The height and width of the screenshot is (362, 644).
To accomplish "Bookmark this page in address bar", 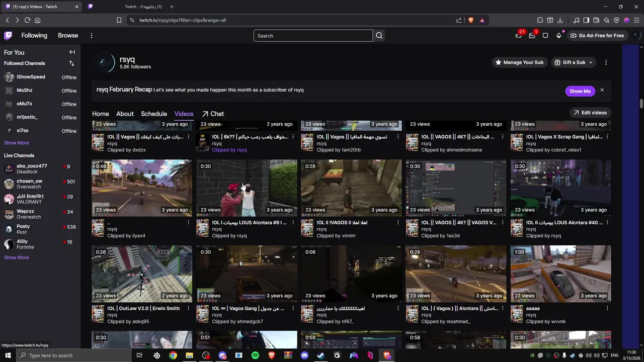I will tap(119, 20).
